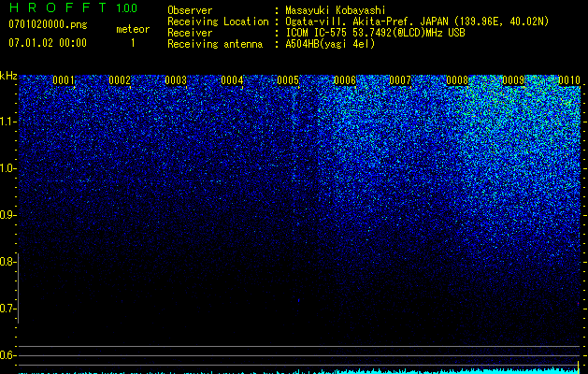
Task: Click the 0.7 kHz axis label
Action: [7, 309]
